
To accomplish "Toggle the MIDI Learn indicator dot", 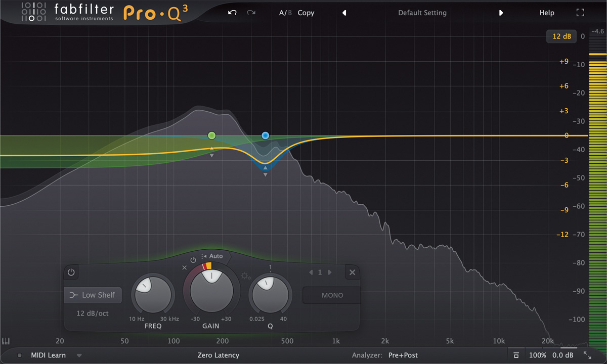I will pyautogui.click(x=20, y=355).
